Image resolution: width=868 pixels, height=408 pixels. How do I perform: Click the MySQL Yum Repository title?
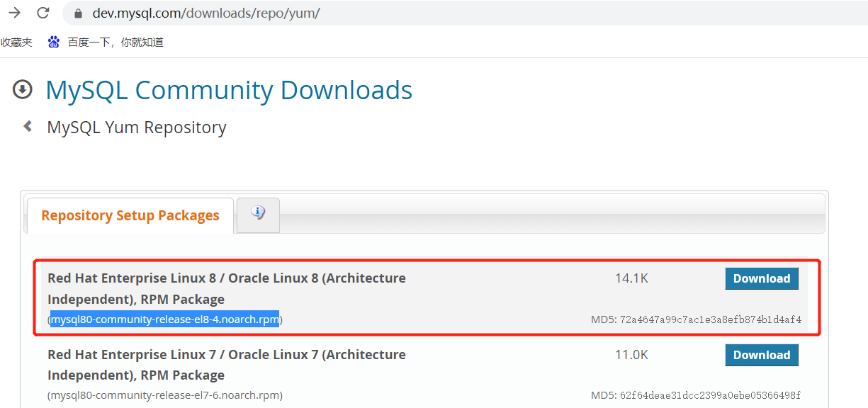[x=137, y=127]
